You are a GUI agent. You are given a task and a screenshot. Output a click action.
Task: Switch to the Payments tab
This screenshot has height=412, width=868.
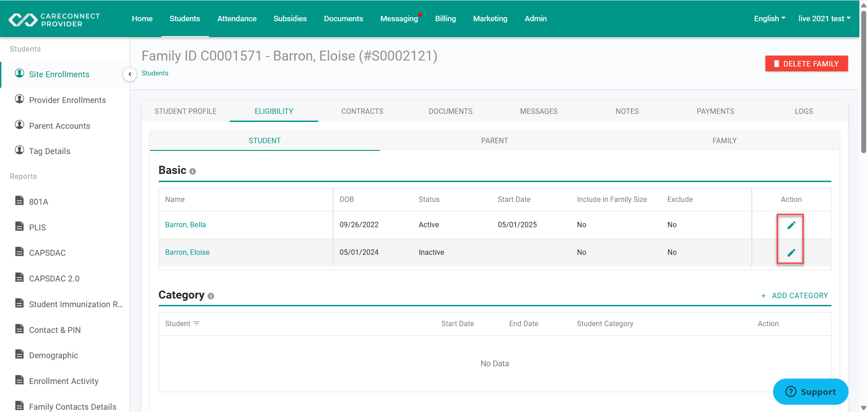click(x=716, y=111)
